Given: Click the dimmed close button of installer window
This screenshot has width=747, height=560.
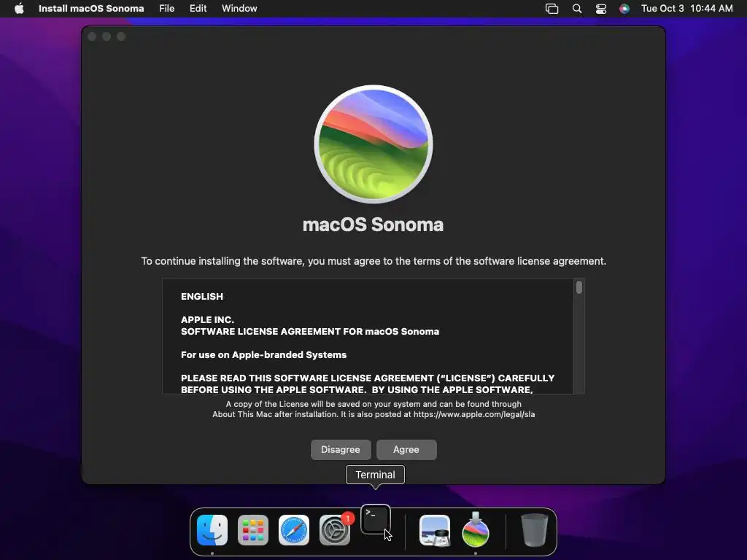Looking at the screenshot, I should click(93, 36).
